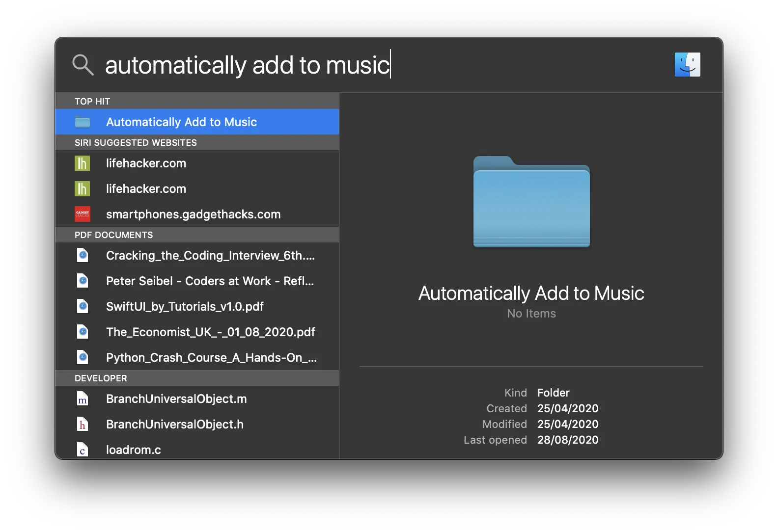Click the preview title Automatically Add to Music
The image size is (778, 532).
[531, 293]
